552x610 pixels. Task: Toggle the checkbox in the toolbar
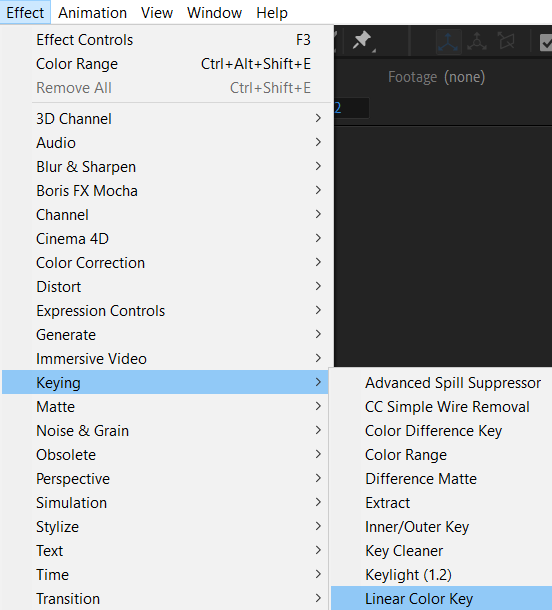coord(546,42)
